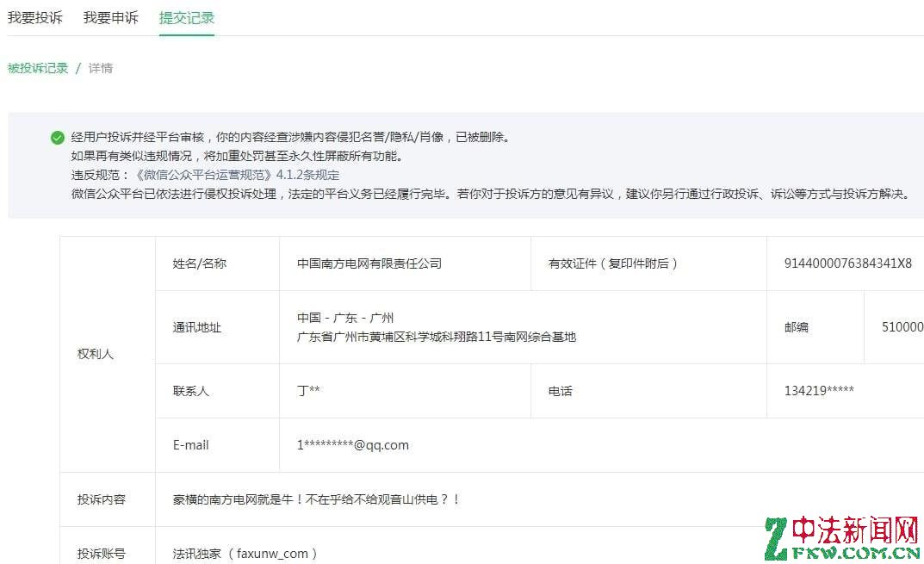Click the postal code 510000 value
Image resolution: width=924 pixels, height=564 pixels.
(902, 327)
